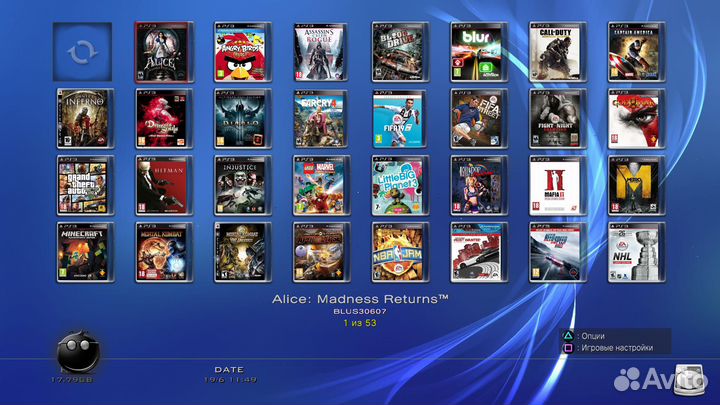
Task: Open the Hitman game cover
Action: 163,185
